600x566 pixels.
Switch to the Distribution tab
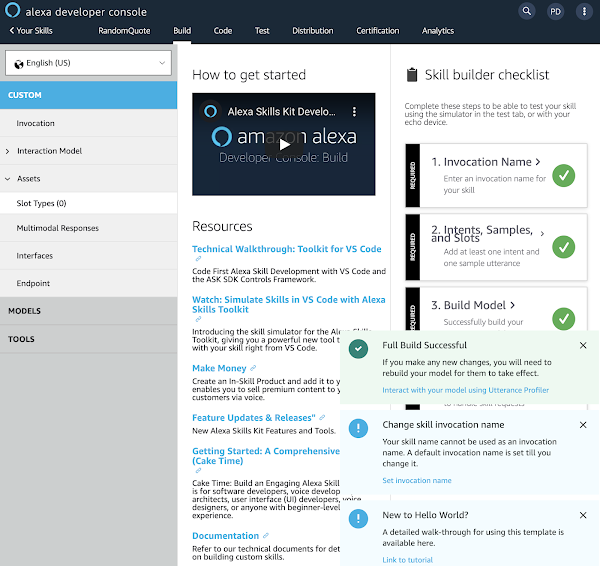click(x=313, y=31)
